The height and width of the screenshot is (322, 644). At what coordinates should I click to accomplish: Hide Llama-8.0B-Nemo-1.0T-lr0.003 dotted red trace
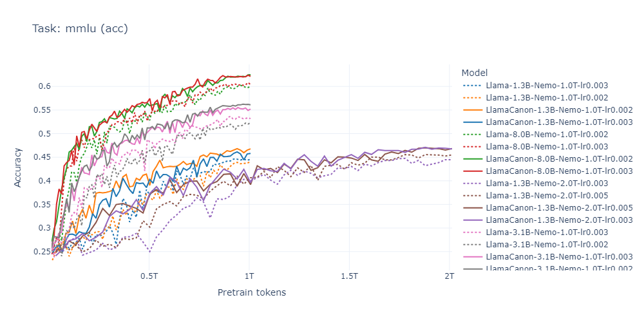click(x=547, y=147)
